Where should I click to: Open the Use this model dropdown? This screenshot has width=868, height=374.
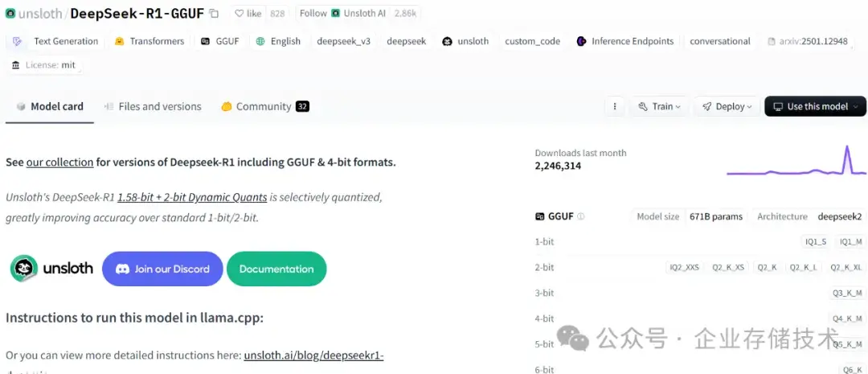[815, 106]
